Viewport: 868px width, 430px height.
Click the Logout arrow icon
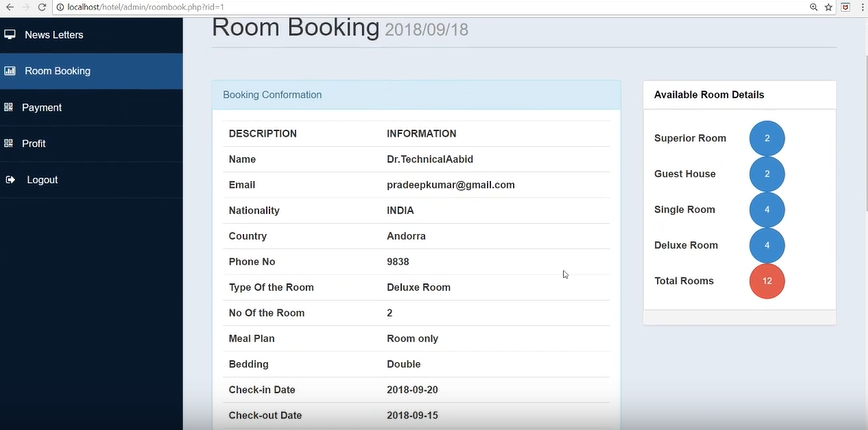click(10, 179)
